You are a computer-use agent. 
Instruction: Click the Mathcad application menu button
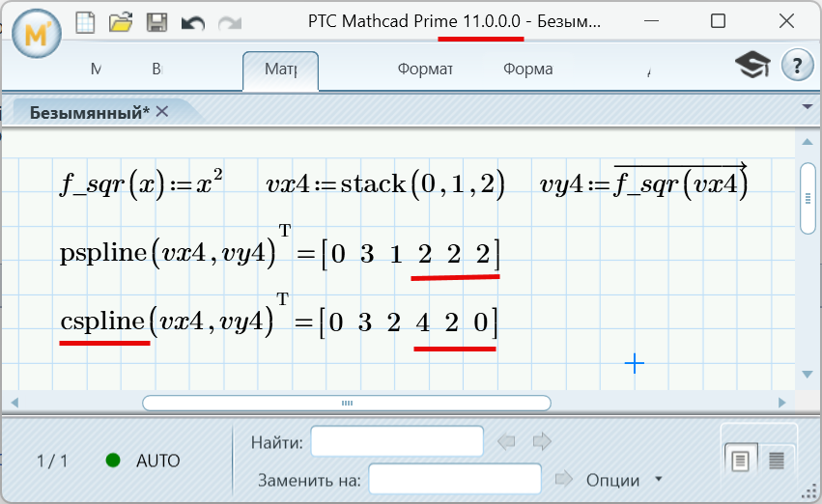36,35
